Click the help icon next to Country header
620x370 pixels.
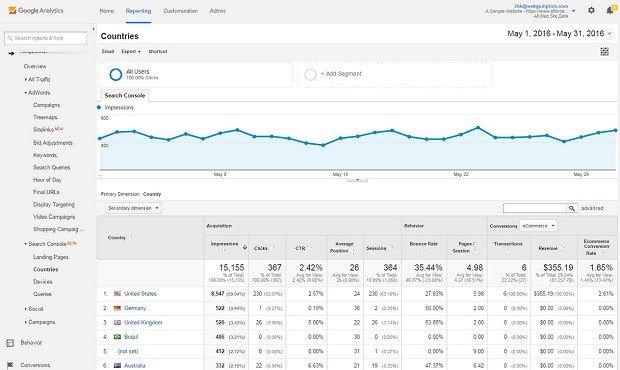coord(131,238)
